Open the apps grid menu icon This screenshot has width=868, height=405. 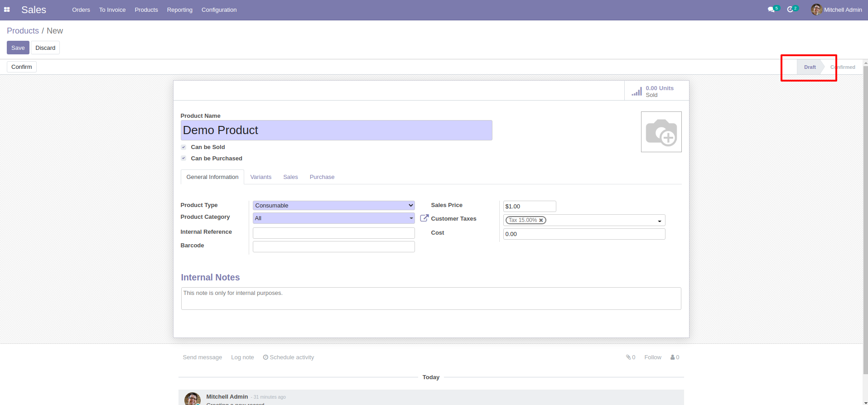(7, 10)
